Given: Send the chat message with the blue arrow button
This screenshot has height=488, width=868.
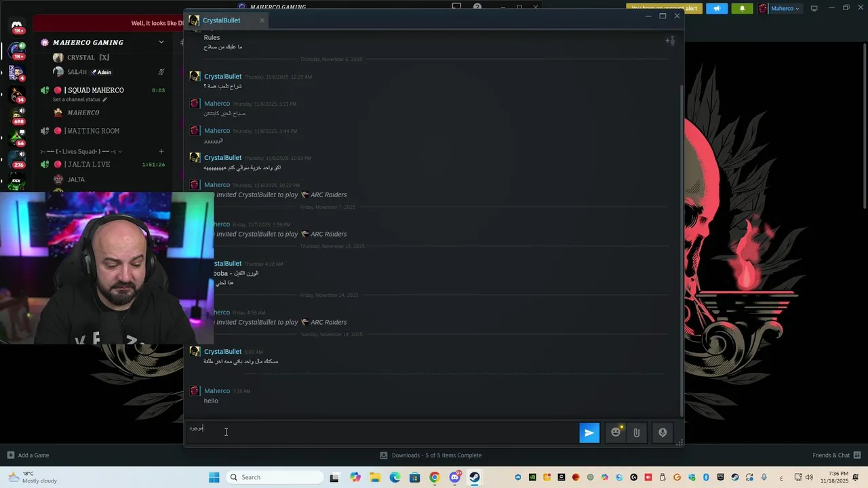Looking at the screenshot, I should pyautogui.click(x=589, y=432).
